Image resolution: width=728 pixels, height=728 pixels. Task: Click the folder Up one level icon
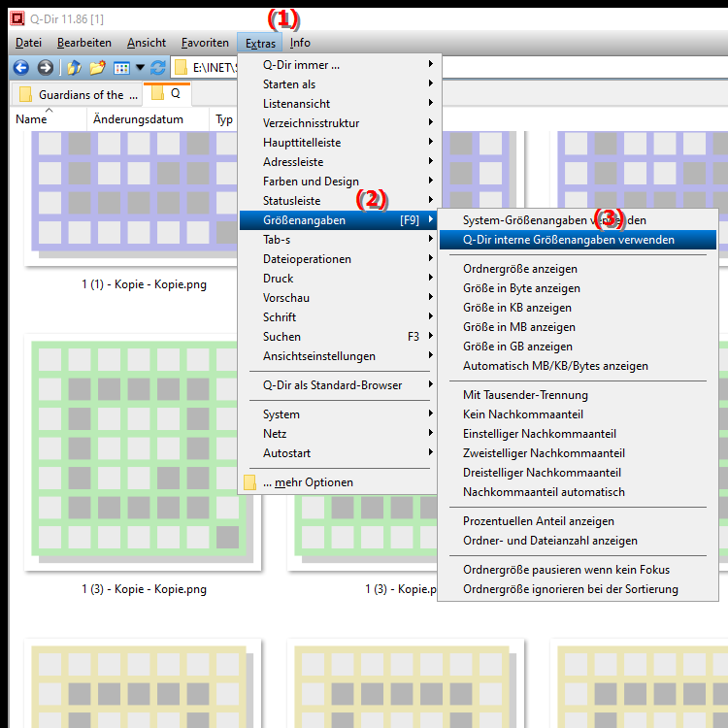coord(75,68)
